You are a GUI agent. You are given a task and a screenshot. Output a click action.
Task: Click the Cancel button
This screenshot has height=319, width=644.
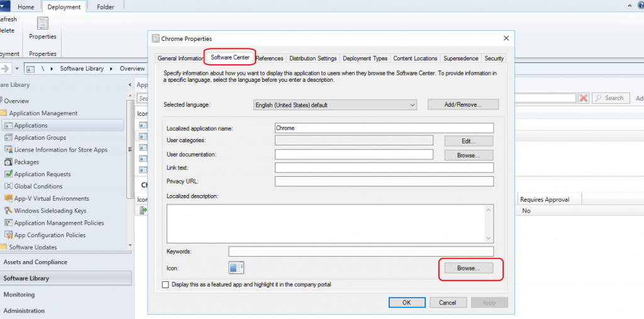point(448,303)
